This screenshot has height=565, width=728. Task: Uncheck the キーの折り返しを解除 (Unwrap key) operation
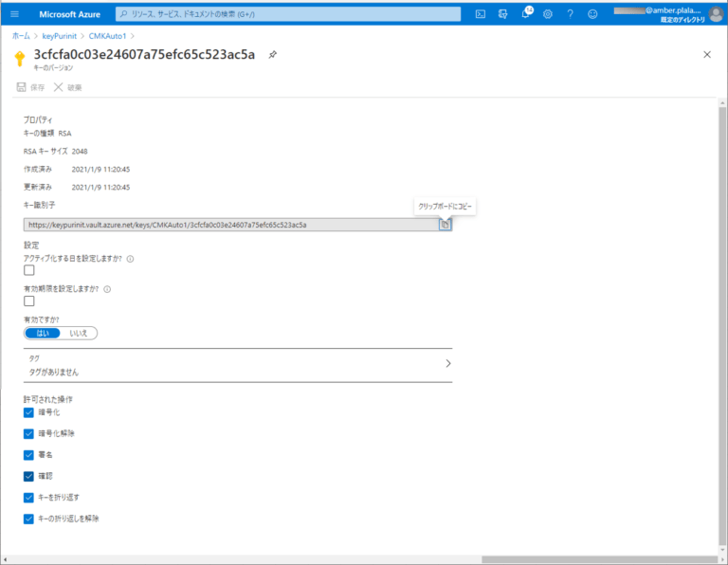point(28,519)
